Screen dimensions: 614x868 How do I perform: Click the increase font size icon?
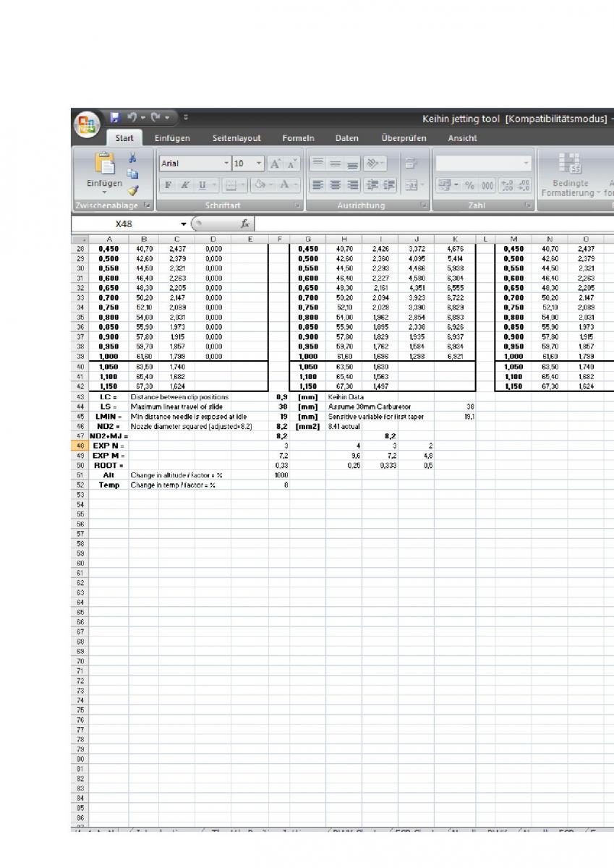click(276, 164)
